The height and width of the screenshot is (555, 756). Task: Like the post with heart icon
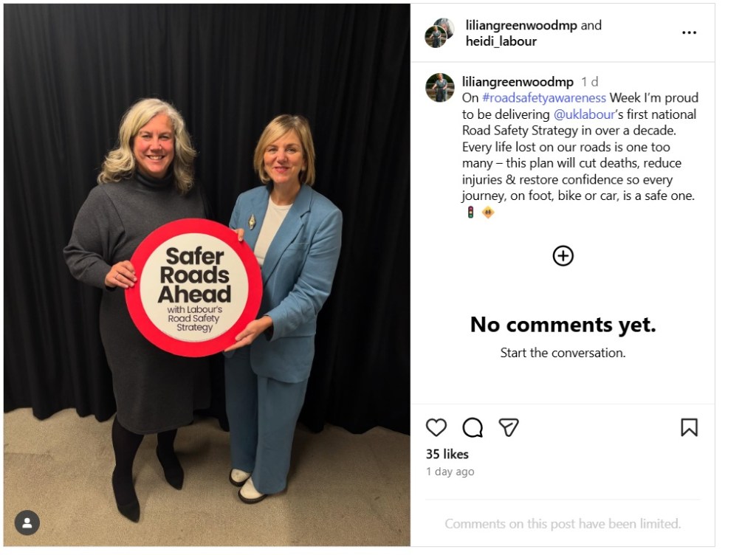[436, 427]
